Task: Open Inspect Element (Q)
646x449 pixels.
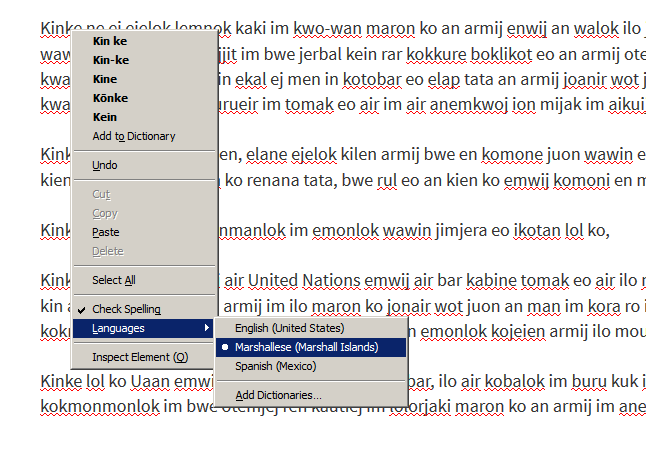Action: pos(144,357)
